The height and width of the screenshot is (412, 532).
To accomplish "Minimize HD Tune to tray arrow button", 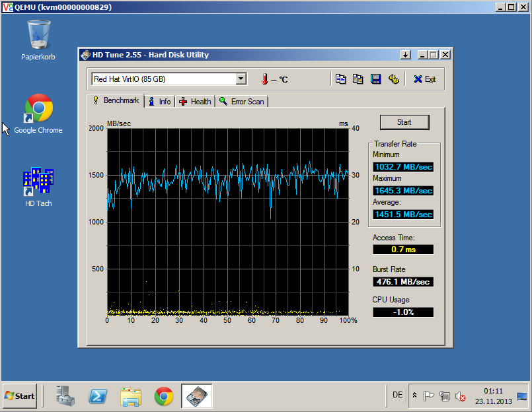I will [406, 55].
